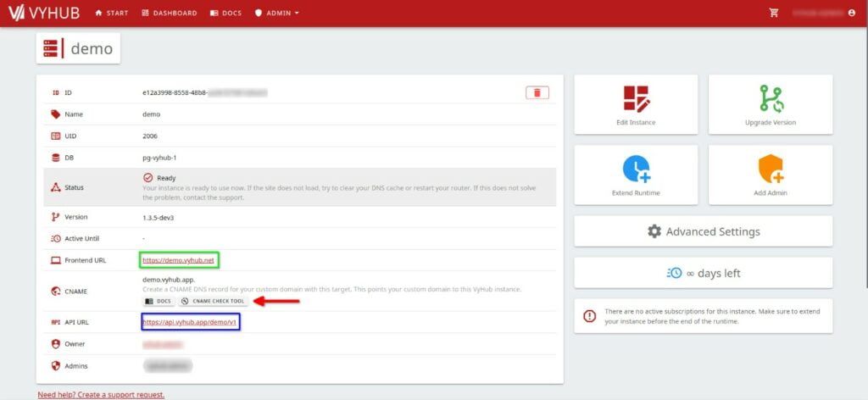Click the Active Until clock icon

point(55,238)
